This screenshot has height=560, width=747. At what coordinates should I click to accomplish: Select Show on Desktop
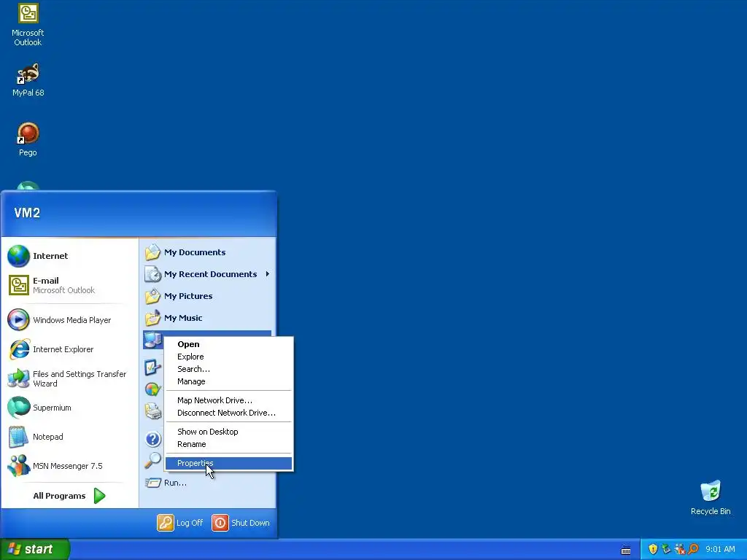point(228,432)
